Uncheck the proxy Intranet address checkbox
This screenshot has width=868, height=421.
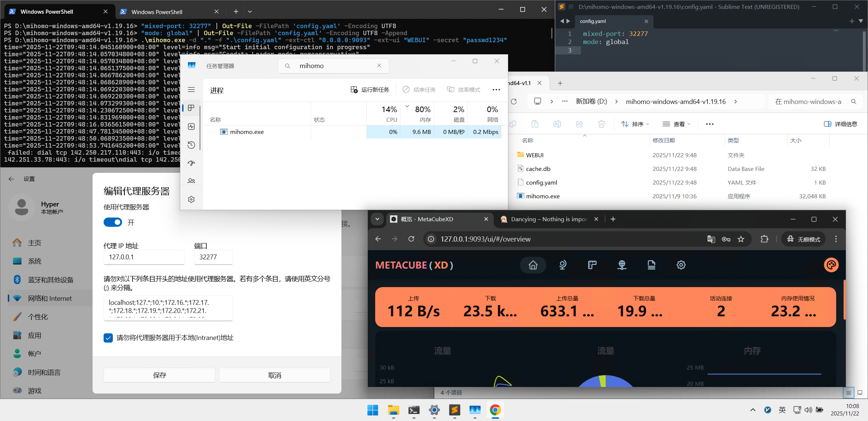(x=108, y=338)
